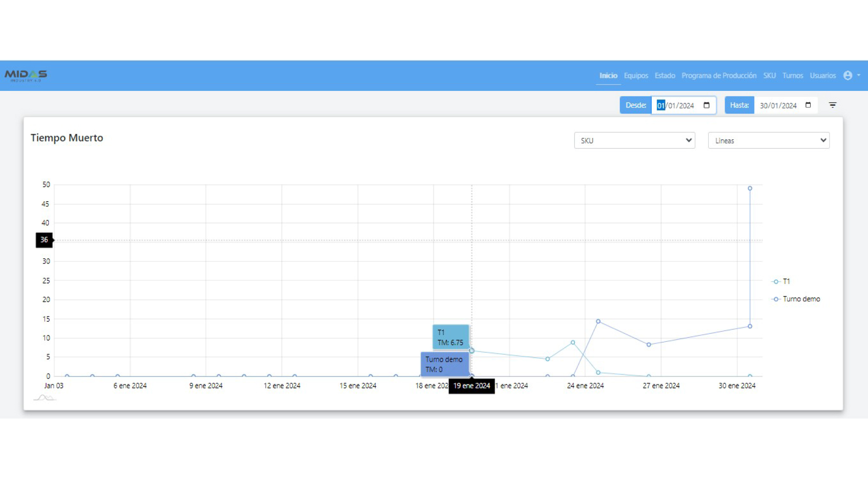This screenshot has width=868, height=478.
Task: Go to the Inicio tab
Action: 608,76
